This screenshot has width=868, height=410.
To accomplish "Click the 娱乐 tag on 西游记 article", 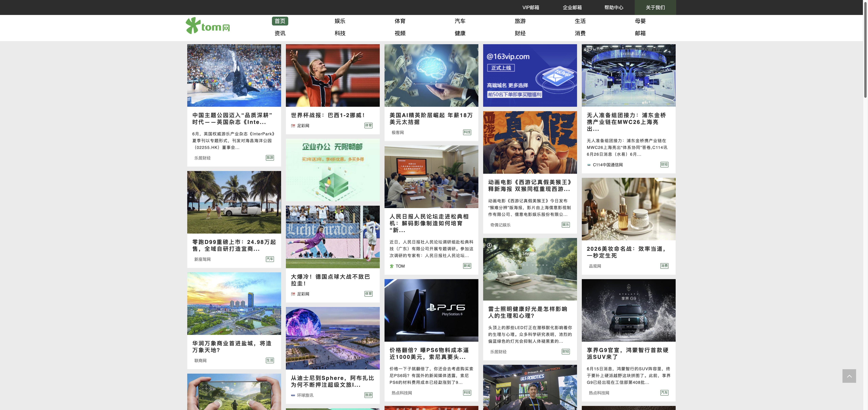I will tap(566, 224).
